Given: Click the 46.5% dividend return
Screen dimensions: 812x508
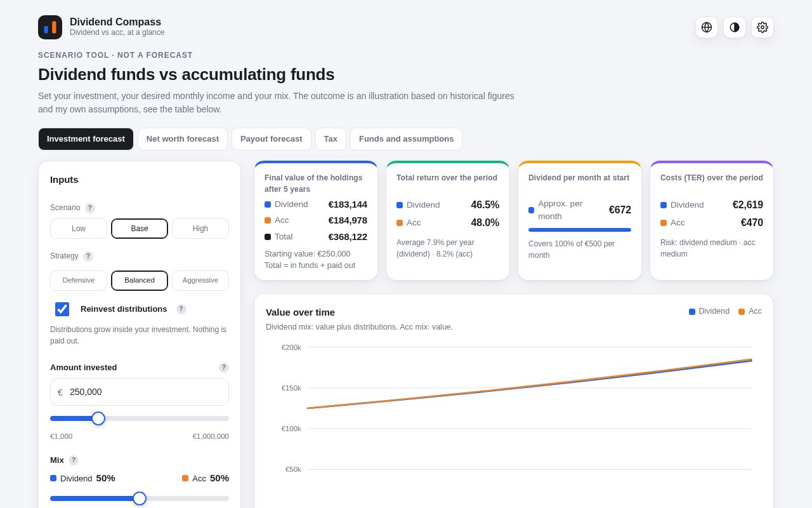Looking at the screenshot, I should 485,205.
